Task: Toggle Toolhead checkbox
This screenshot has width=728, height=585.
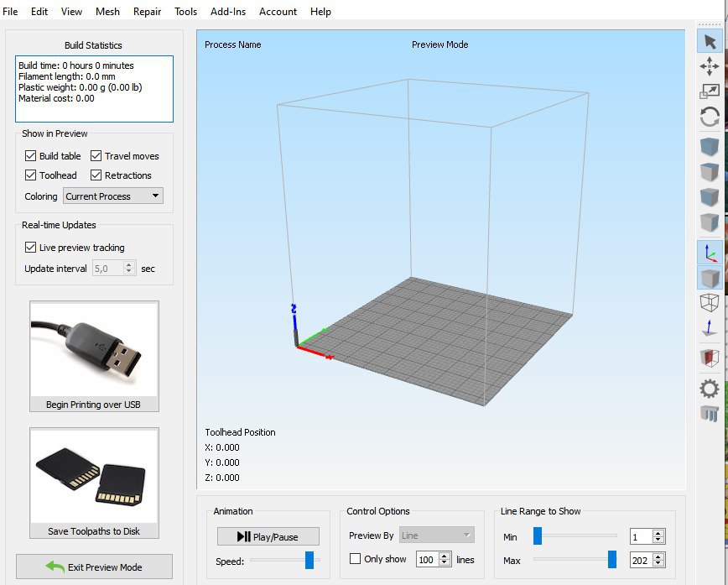Action: pos(30,175)
